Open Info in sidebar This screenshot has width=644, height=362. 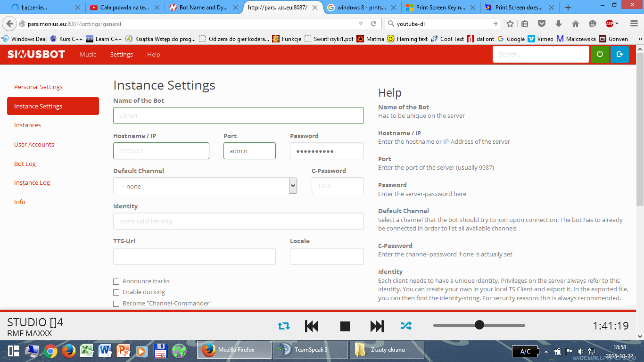point(20,202)
